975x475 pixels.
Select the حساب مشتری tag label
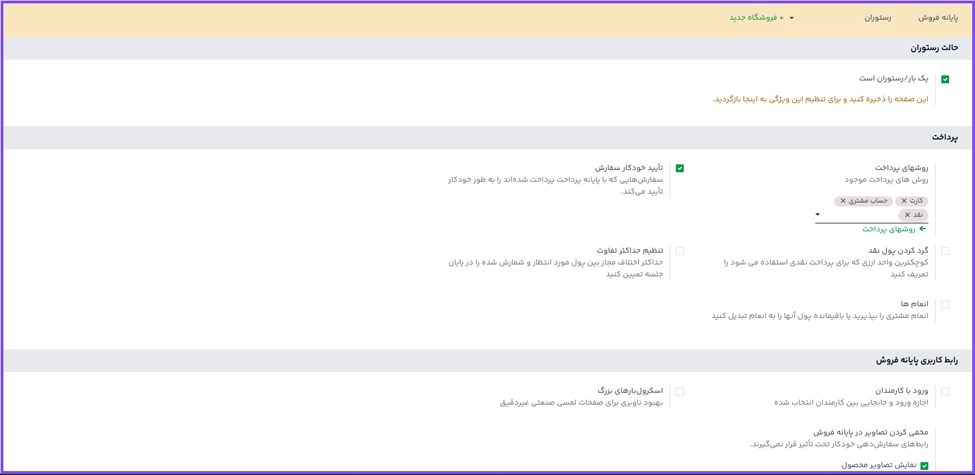click(x=868, y=201)
